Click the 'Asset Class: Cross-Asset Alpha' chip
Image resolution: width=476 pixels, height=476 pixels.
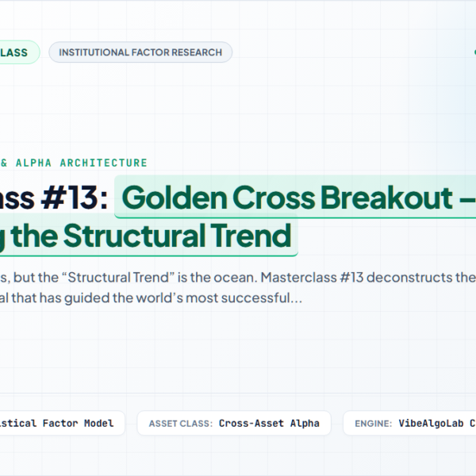point(234,423)
